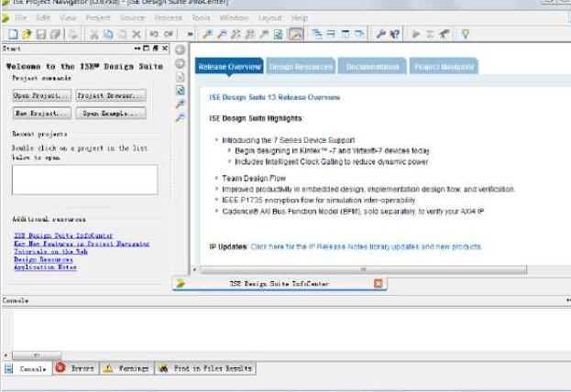Open Key New Features in Project Navigator link
Viewport: 571px width, 392px height.
[82, 244]
